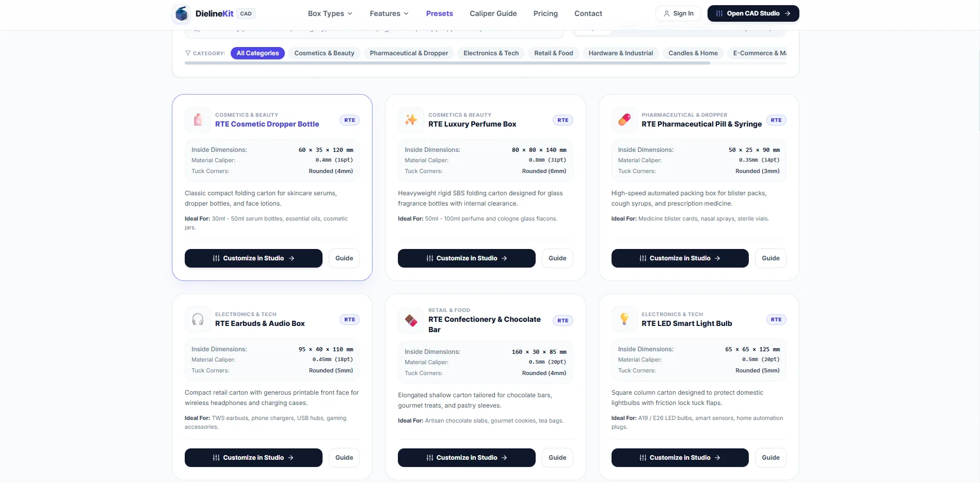Image resolution: width=980 pixels, height=483 pixels.
Task: Click the Cosmetic Dropper Bottle pink bottle icon
Action: point(198,120)
